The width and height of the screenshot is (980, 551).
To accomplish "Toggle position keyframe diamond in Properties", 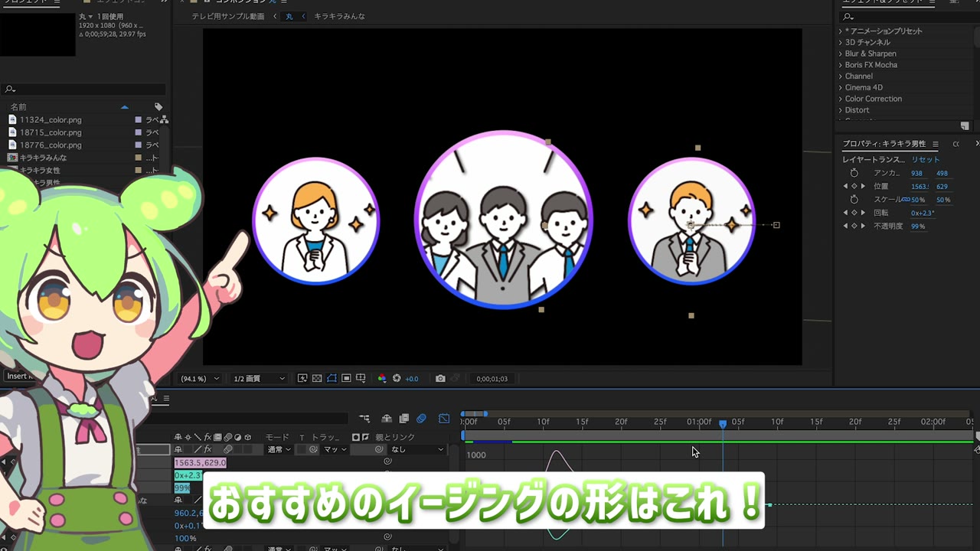I will (854, 186).
